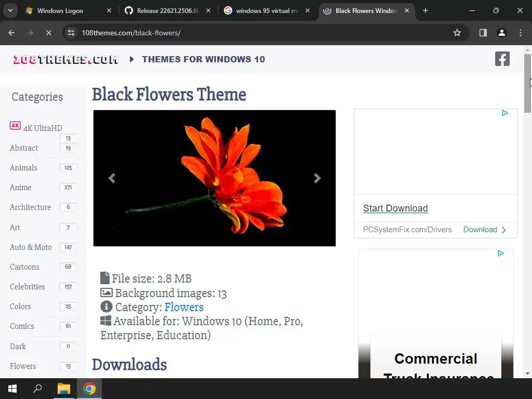Click the green Download ad button
The width and height of the screenshot is (532, 399).
[x=485, y=230]
